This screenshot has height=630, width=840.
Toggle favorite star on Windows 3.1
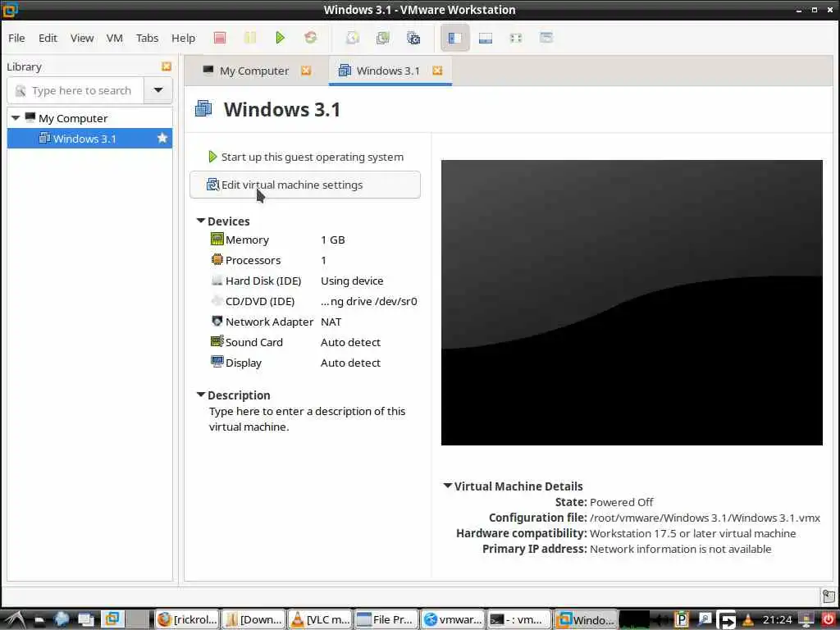(x=162, y=138)
